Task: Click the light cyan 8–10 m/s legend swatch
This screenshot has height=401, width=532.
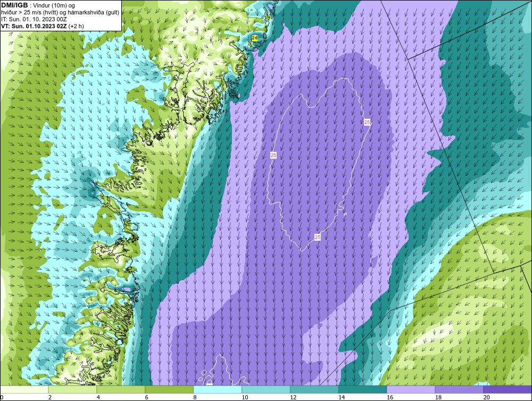Action: pos(218,389)
